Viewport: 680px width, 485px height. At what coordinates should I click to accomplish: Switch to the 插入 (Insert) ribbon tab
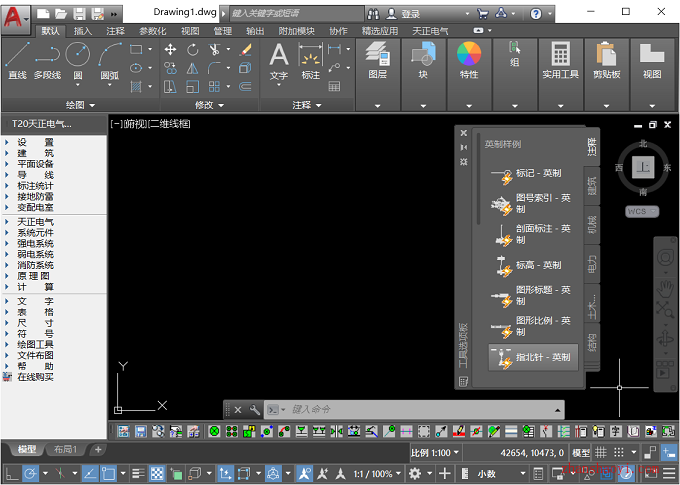coord(82,31)
